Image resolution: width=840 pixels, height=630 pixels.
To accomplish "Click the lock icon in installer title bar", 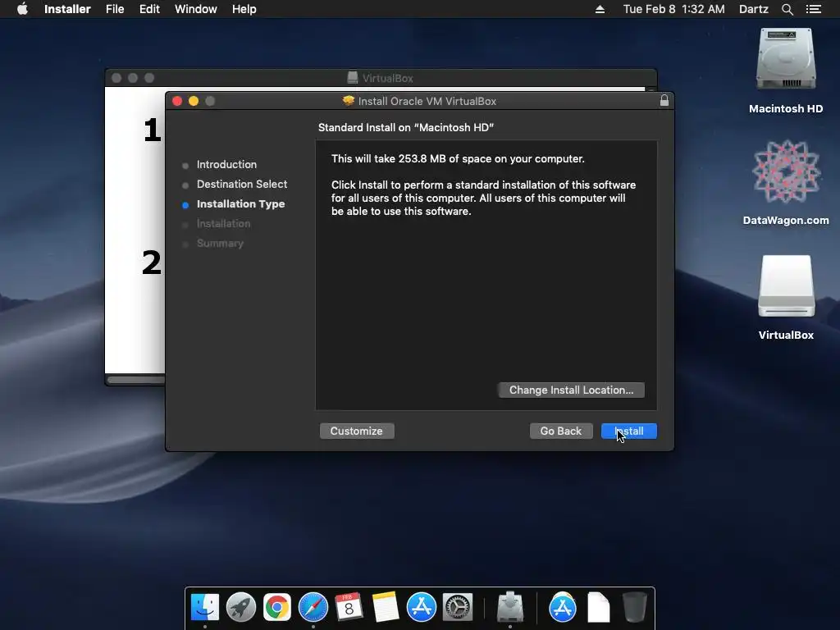I will tap(664, 101).
